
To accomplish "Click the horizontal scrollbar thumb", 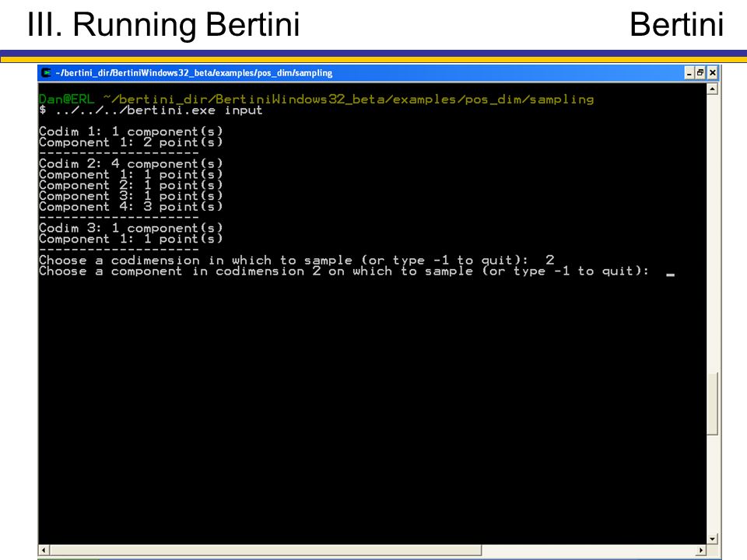I will tap(265, 550).
